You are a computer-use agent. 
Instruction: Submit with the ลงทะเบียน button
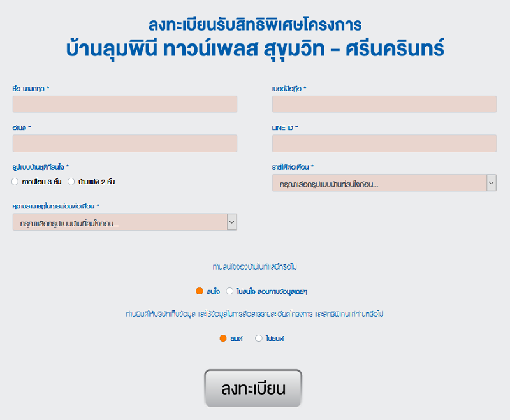point(253,388)
